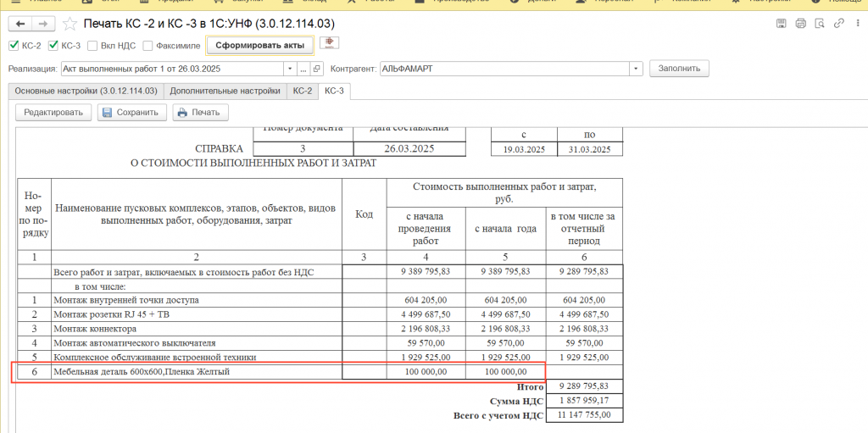This screenshot has height=433, width=868.
Task: Go forward with the right arrow button
Action: (x=44, y=24)
